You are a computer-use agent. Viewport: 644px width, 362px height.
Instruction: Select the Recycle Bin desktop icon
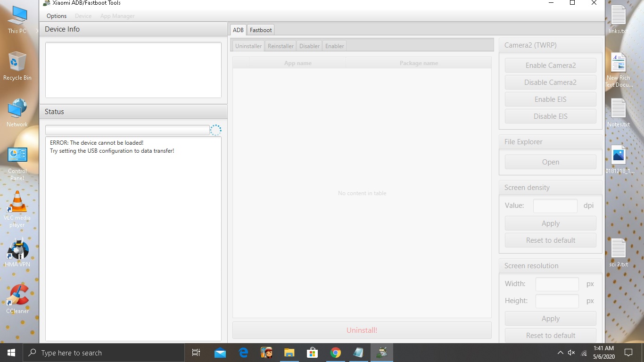pyautogui.click(x=17, y=66)
